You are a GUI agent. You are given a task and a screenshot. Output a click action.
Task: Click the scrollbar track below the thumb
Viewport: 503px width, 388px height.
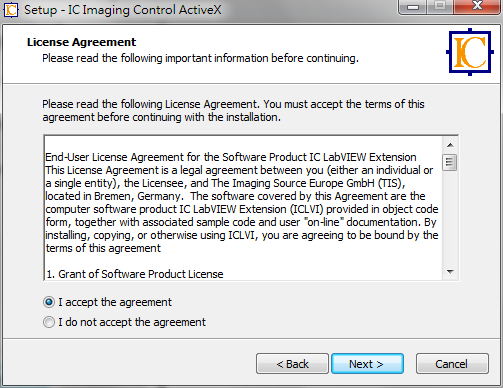pos(450,217)
